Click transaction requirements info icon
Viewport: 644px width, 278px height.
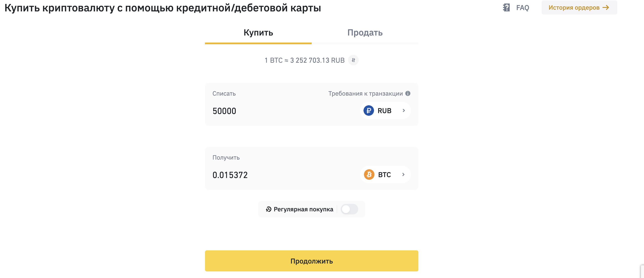(408, 93)
